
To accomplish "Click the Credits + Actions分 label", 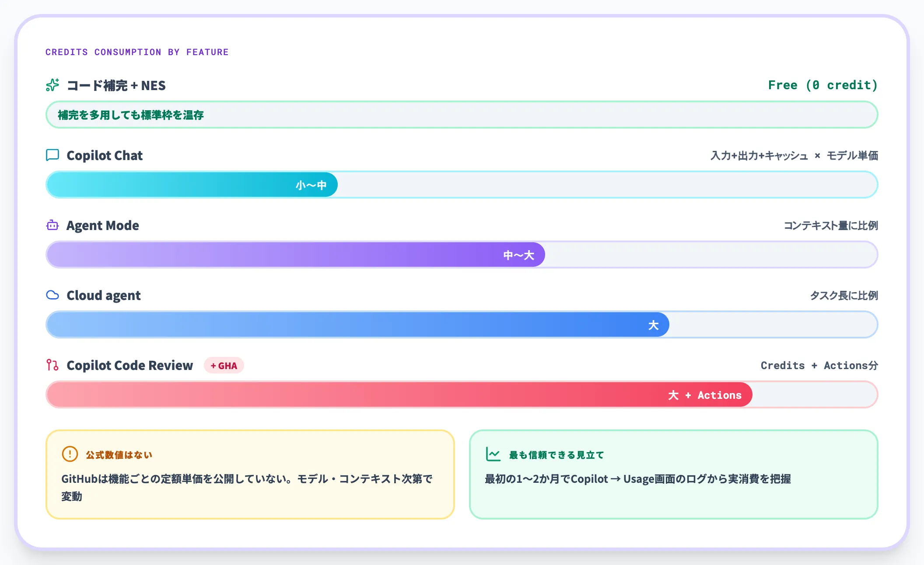I will tap(819, 366).
